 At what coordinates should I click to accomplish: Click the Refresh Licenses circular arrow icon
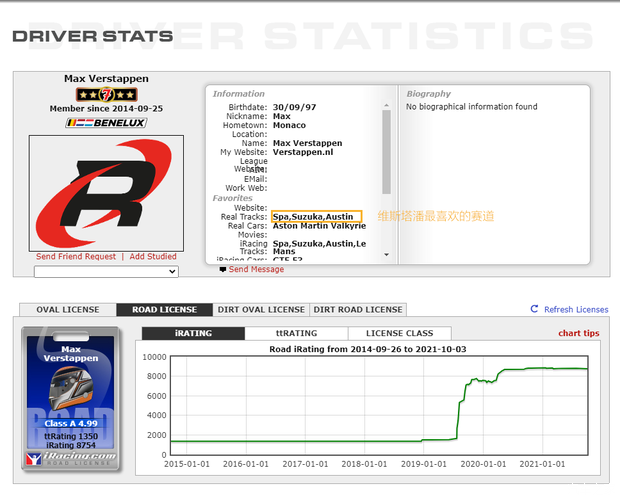(x=535, y=310)
